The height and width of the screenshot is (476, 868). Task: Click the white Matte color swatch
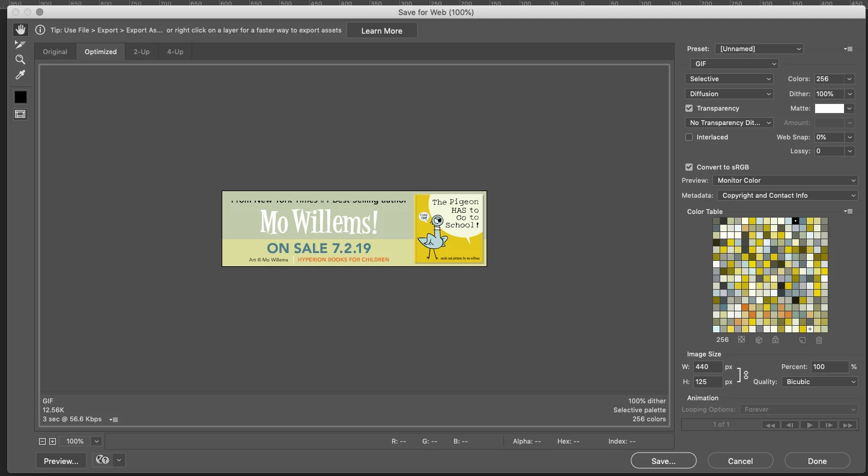(829, 108)
